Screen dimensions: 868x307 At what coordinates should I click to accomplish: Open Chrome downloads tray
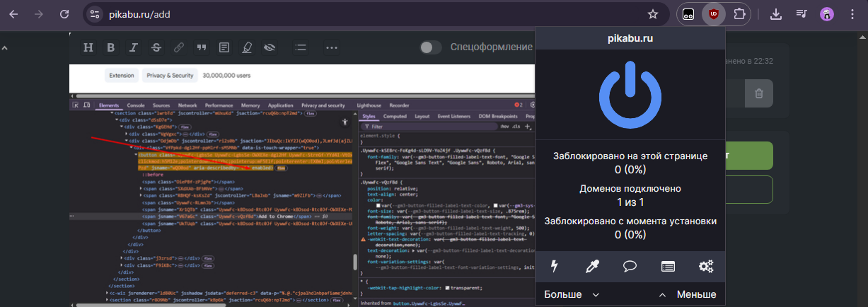776,14
